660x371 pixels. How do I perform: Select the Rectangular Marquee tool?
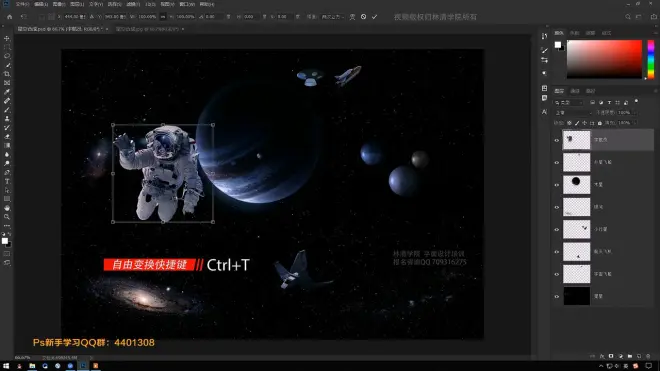point(7,47)
